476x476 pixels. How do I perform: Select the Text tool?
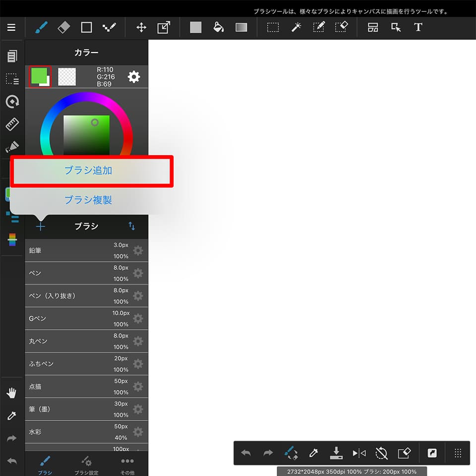[x=418, y=27]
